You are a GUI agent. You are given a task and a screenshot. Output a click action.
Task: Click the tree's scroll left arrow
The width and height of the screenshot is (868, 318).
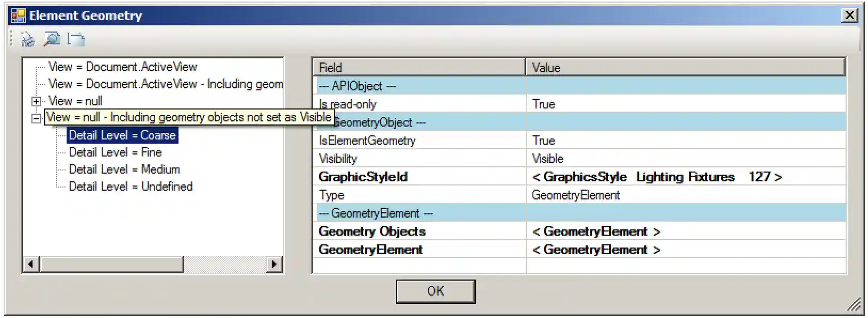(x=31, y=264)
